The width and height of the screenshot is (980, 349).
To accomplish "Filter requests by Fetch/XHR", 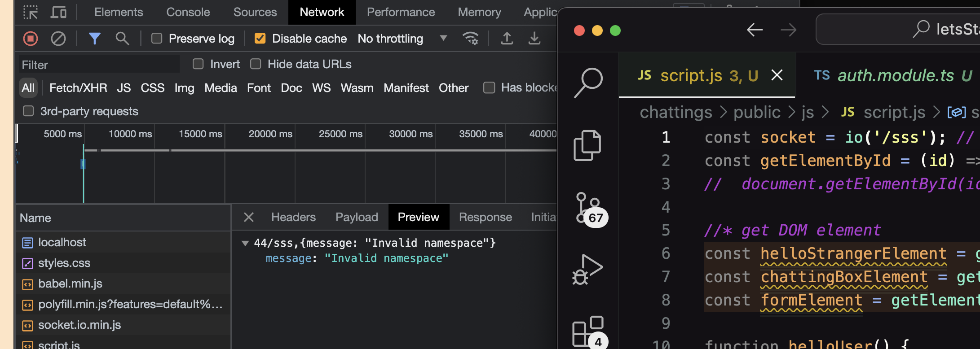I will (78, 88).
